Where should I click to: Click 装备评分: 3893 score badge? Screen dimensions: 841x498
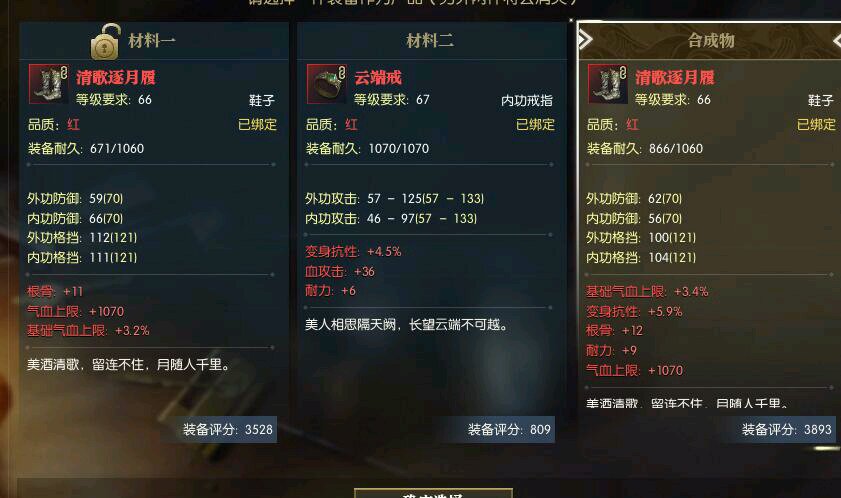pyautogui.click(x=786, y=429)
